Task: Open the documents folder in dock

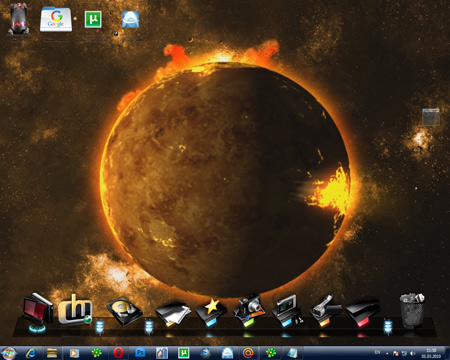Action: [173, 314]
